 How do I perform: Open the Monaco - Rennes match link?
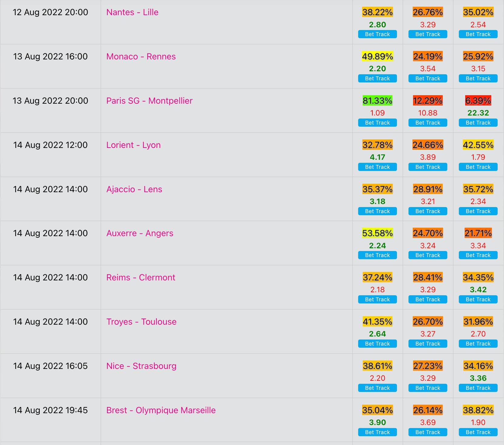141,57
